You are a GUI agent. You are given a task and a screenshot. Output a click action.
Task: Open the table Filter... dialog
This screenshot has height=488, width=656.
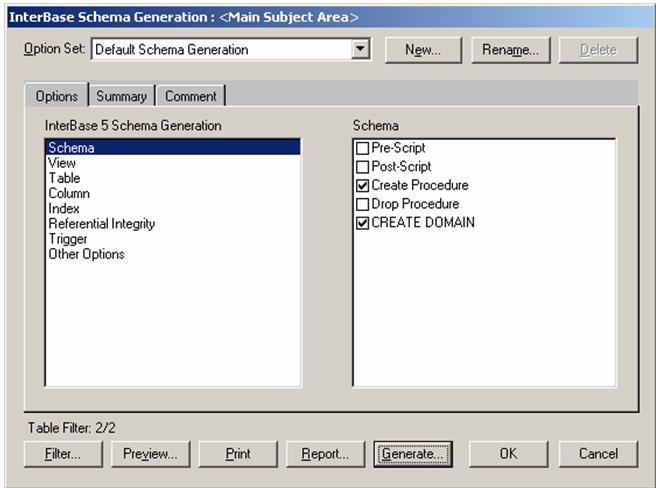coord(62,453)
